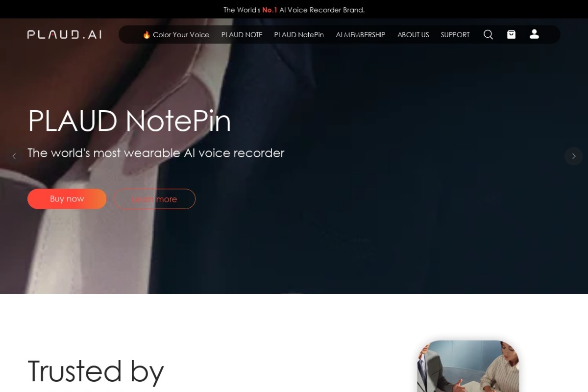Image resolution: width=588 pixels, height=392 pixels.
Task: Go to previous slide with left arrow
Action: (14, 156)
